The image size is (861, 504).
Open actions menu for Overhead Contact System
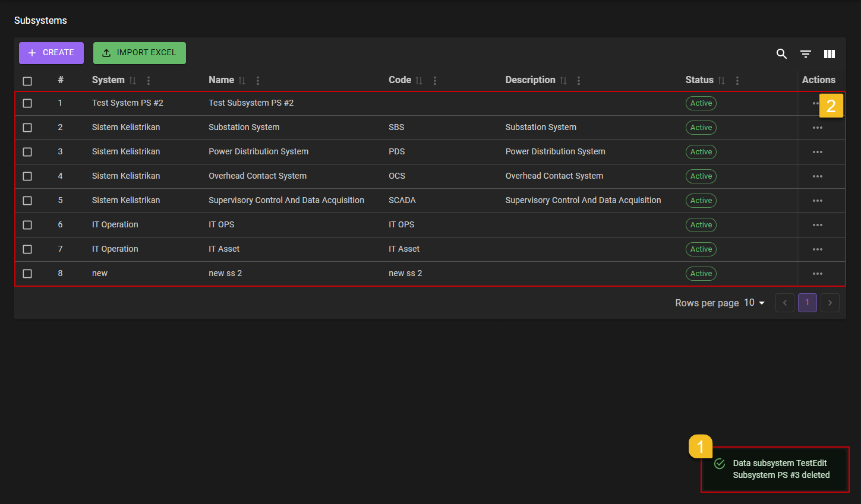click(818, 176)
